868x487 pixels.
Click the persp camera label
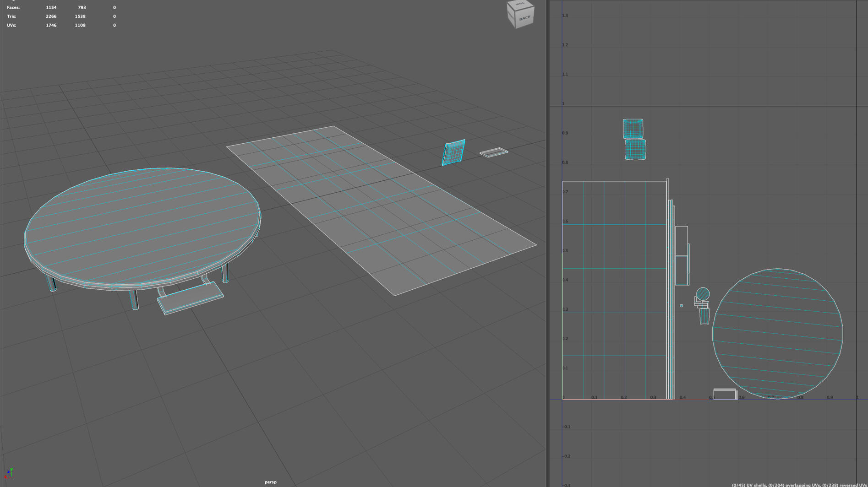click(x=271, y=482)
